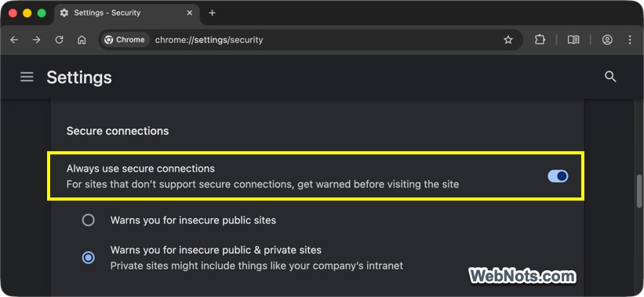Open the profile account icon
Screen dimensions: 644x297
pos(607,40)
